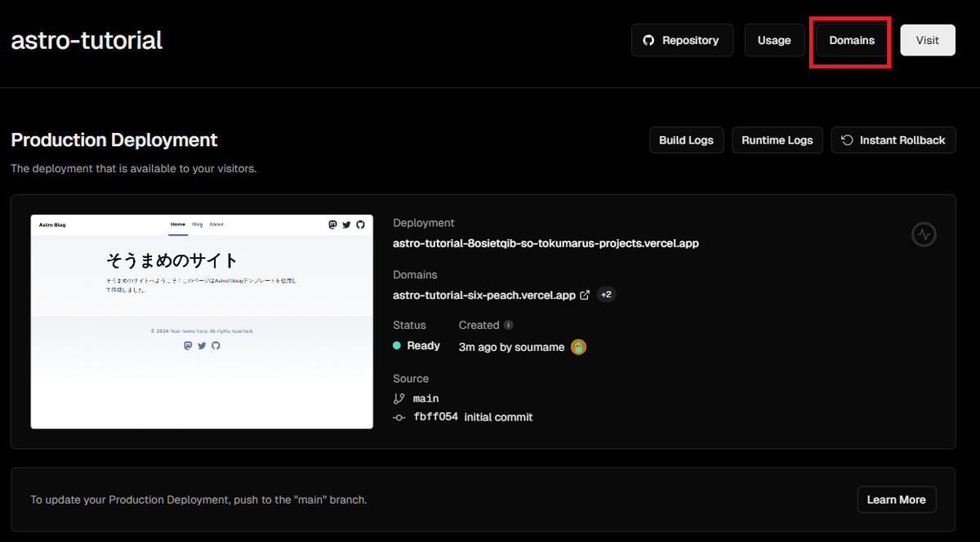This screenshot has height=542, width=980.
Task: Click the Usage button
Action: pos(774,40)
